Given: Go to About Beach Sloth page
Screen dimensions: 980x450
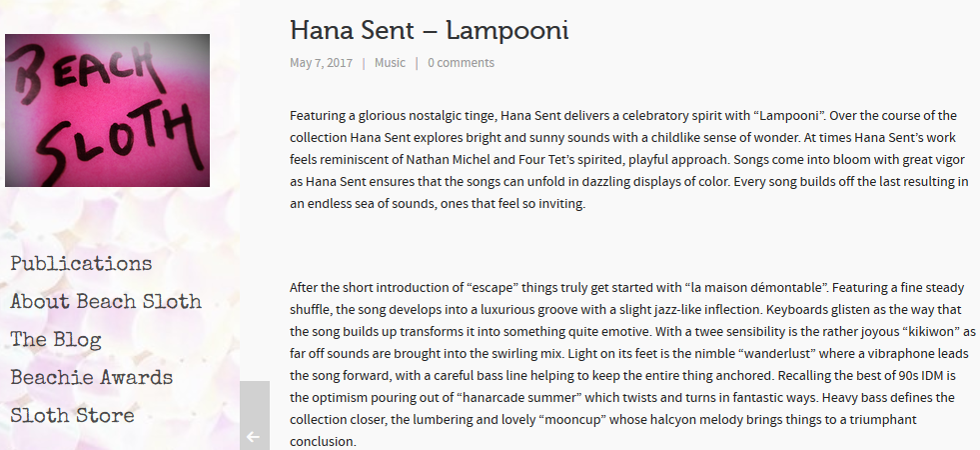Looking at the screenshot, I should 106,302.
